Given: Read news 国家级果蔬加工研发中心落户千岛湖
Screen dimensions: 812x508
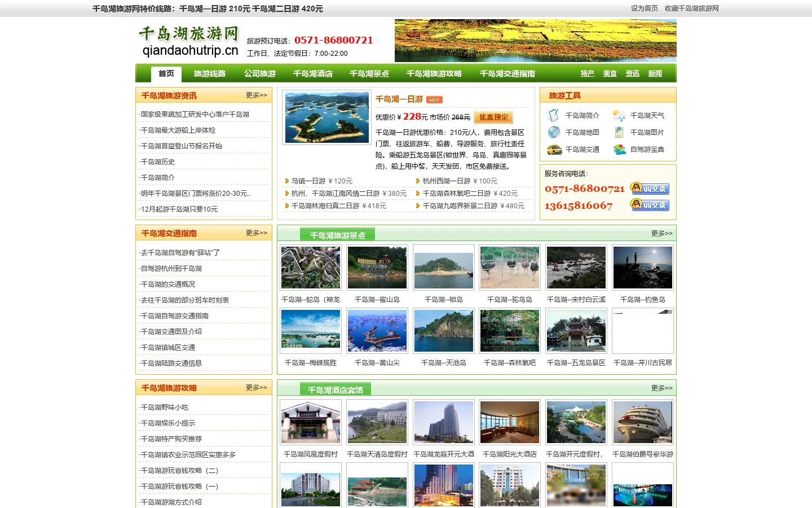Looking at the screenshot, I should [195, 115].
